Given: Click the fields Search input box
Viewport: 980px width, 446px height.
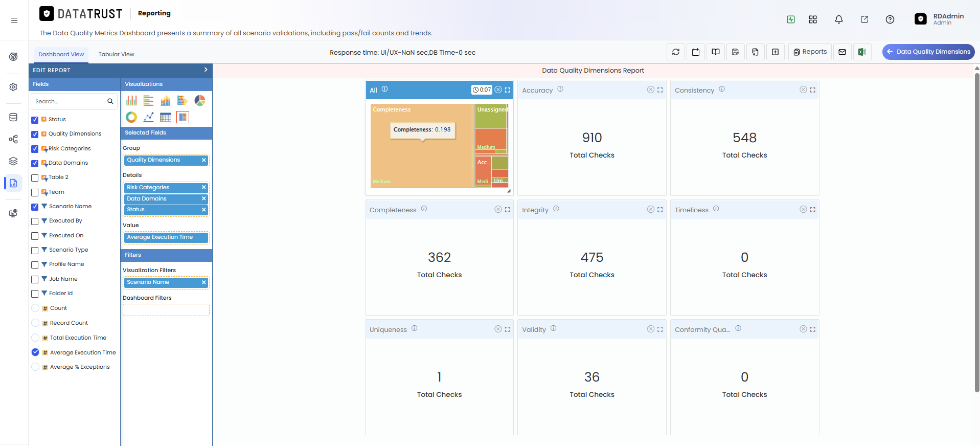Looking at the screenshot, I should [74, 101].
